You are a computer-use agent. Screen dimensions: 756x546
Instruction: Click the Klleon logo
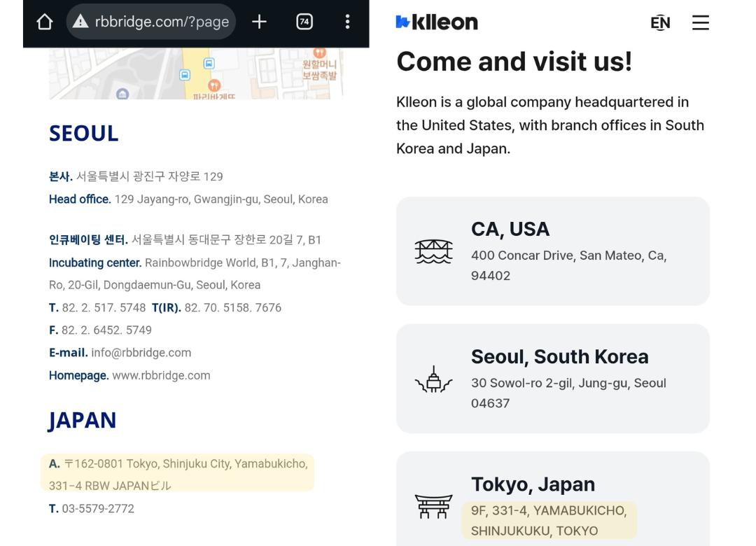pos(437,22)
